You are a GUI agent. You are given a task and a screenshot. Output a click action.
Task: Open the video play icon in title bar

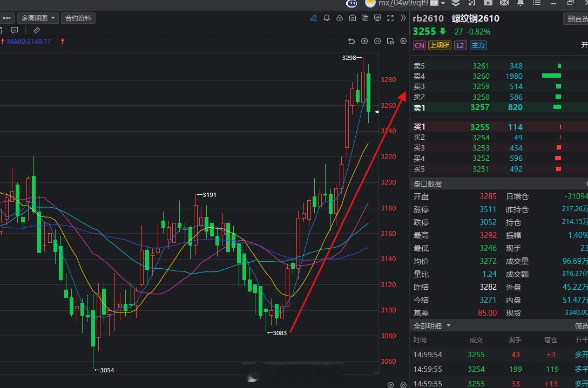488,3
